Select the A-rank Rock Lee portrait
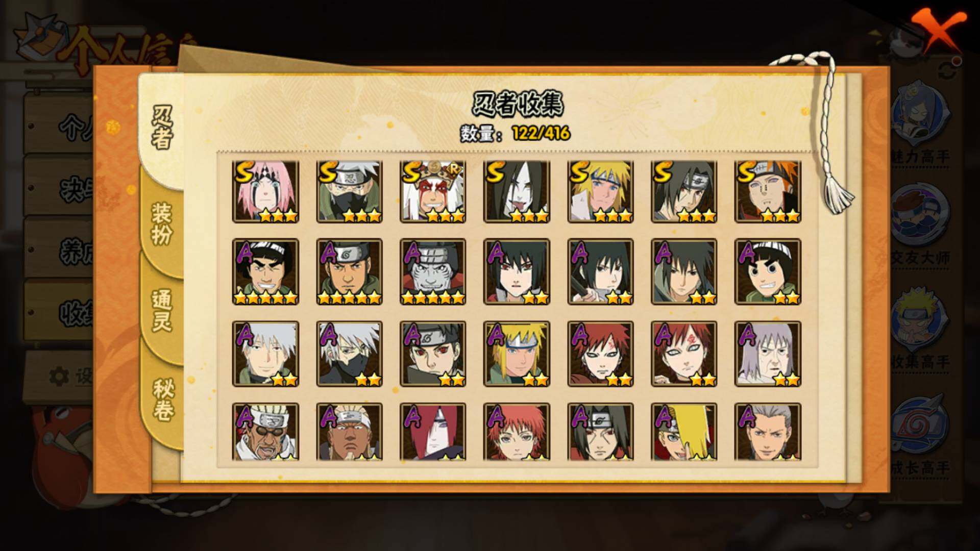The height and width of the screenshot is (551, 980). pyautogui.click(x=768, y=271)
